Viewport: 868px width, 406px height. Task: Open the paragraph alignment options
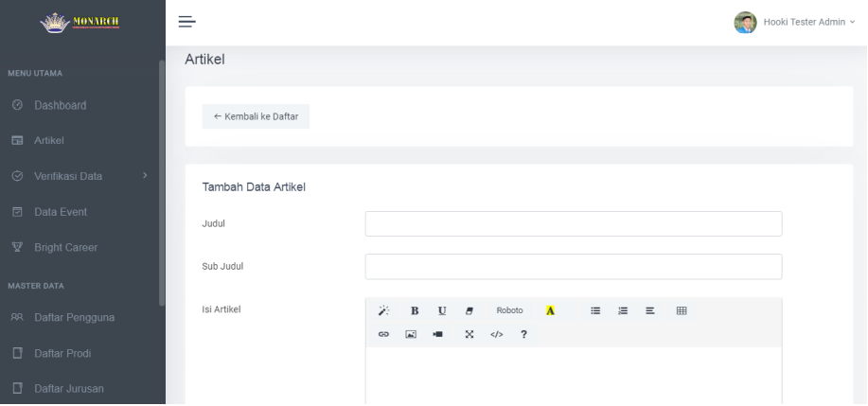650,310
